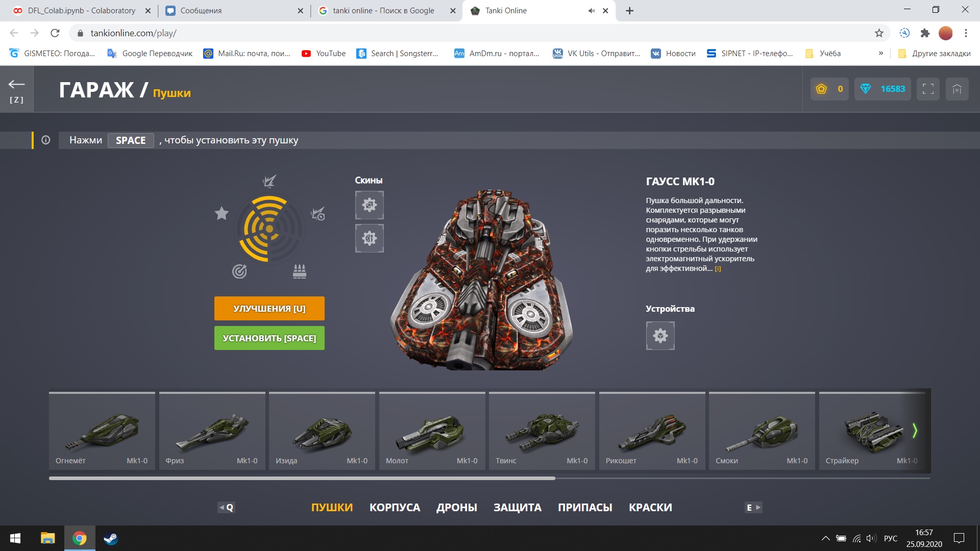The width and height of the screenshot is (980, 551).
Task: Click the address bar URL
Action: pyautogui.click(x=133, y=33)
